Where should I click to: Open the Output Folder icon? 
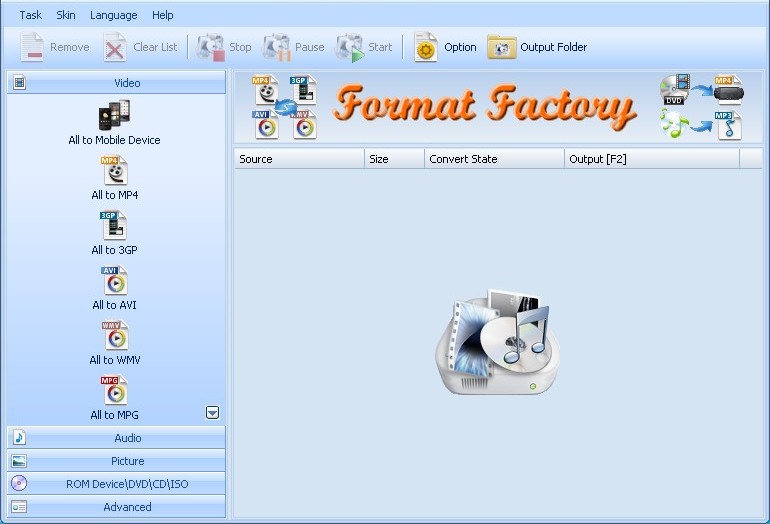point(501,47)
